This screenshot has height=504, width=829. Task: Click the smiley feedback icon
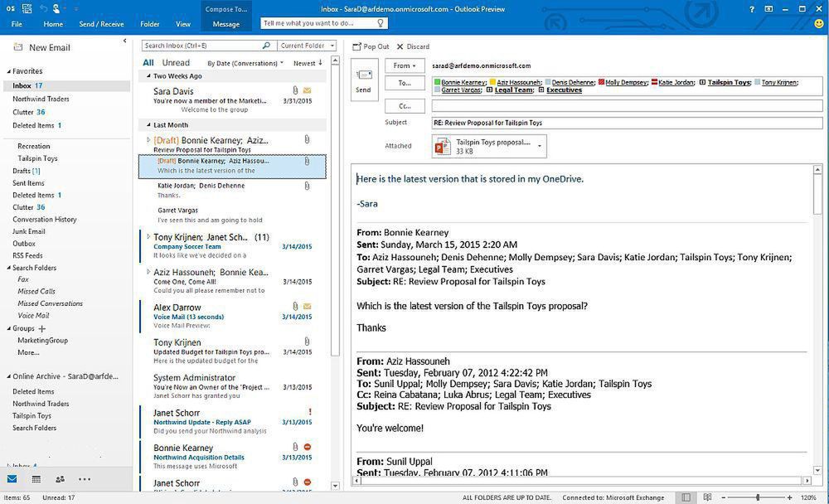coord(819,24)
